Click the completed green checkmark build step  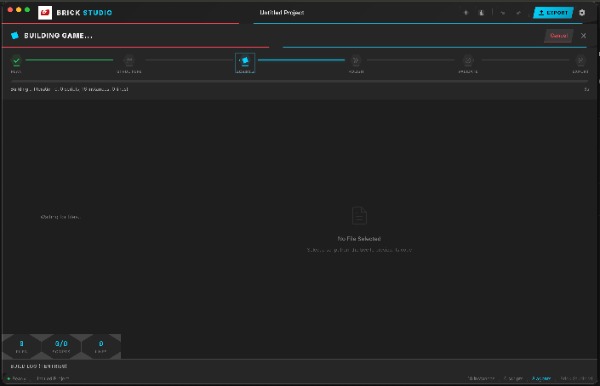pos(16,60)
